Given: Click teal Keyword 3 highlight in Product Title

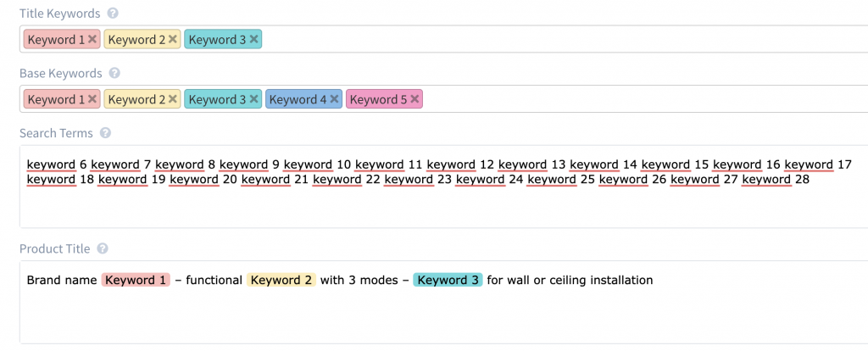Looking at the screenshot, I should [448, 280].
